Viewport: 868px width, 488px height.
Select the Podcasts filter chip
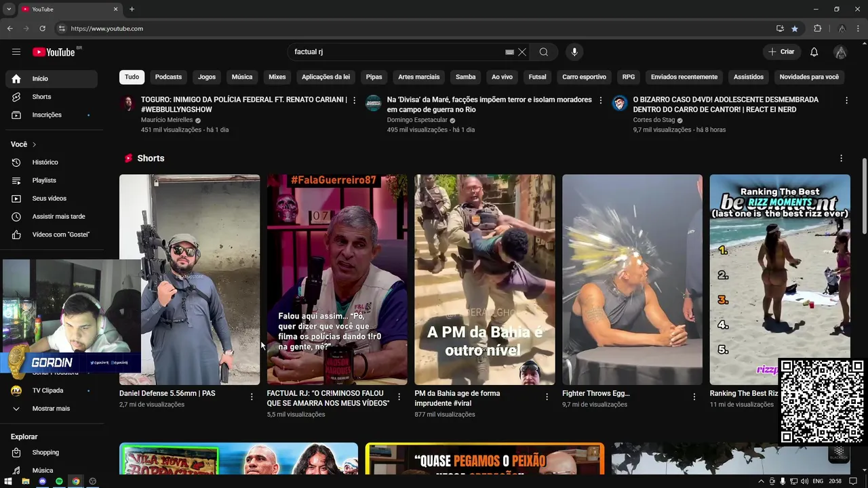(168, 77)
